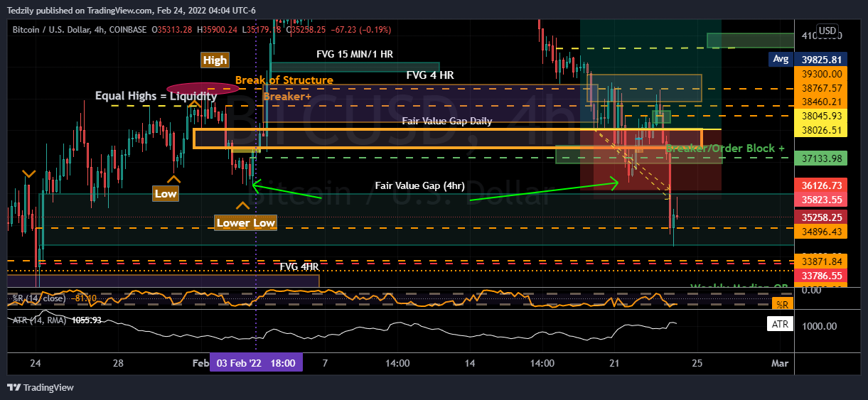Viewport: 868px width, 400px height.
Task: Select the Breaker/Order Block + text
Action: (x=725, y=148)
